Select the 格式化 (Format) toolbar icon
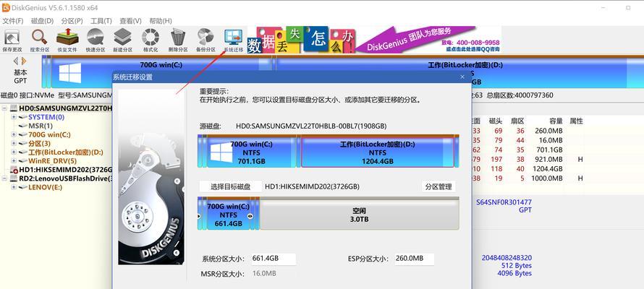Viewport: 644px width, 289px height. point(151,40)
